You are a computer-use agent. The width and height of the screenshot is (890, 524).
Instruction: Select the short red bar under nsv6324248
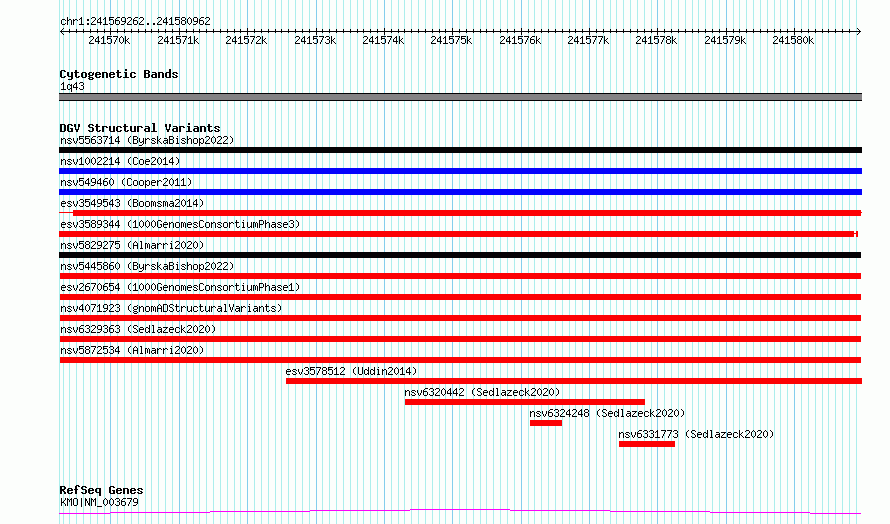coord(545,423)
